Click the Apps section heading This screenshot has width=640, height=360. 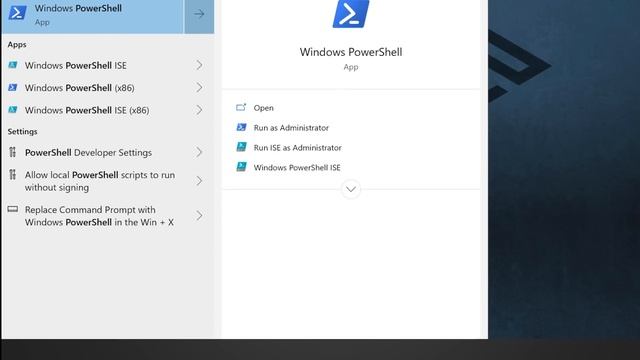point(17,44)
